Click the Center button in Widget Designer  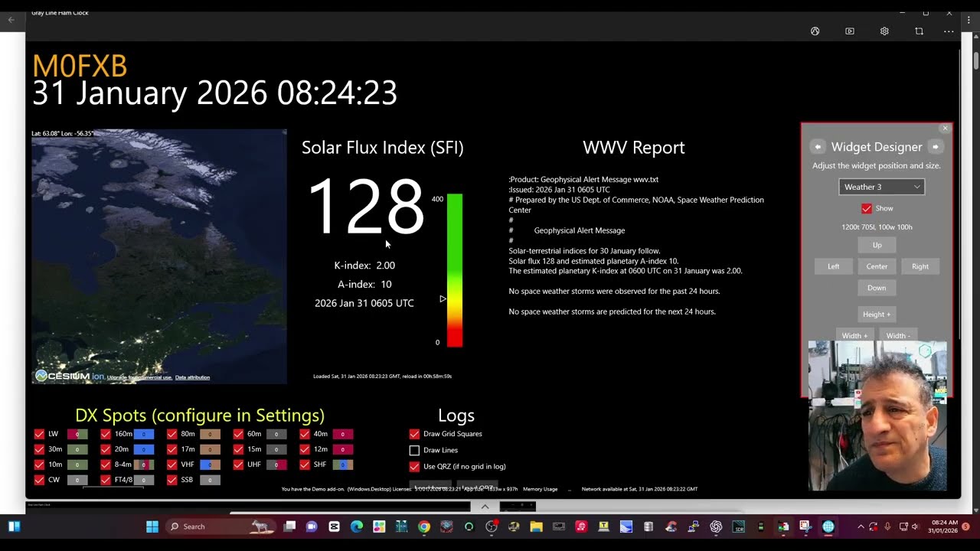tap(877, 266)
